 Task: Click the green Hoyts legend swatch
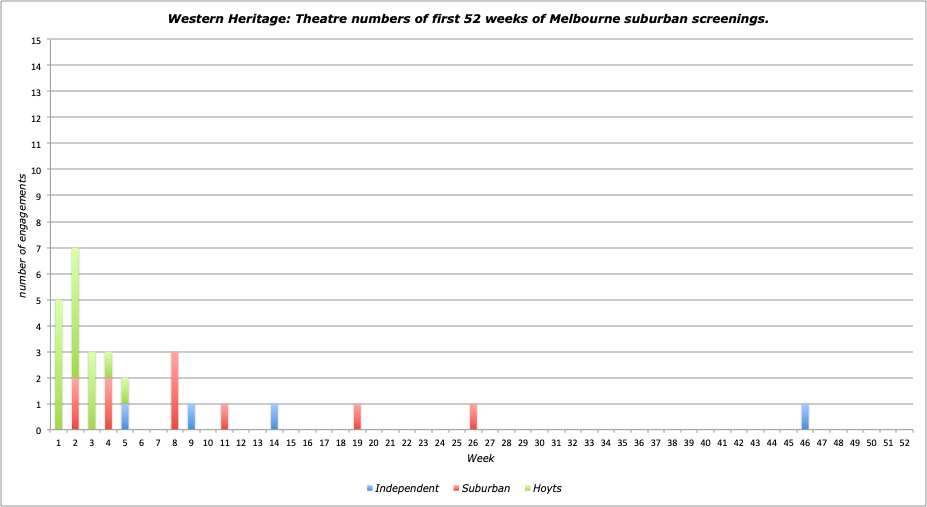(526, 489)
